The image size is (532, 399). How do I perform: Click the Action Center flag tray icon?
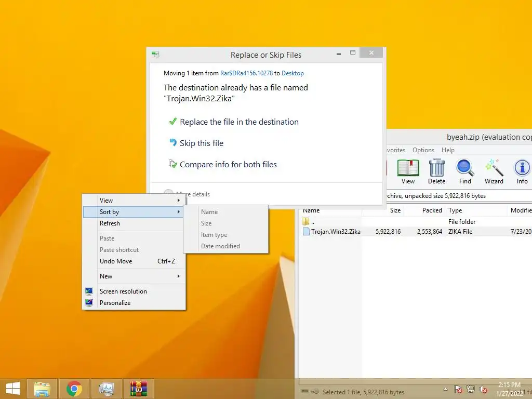tap(458, 389)
